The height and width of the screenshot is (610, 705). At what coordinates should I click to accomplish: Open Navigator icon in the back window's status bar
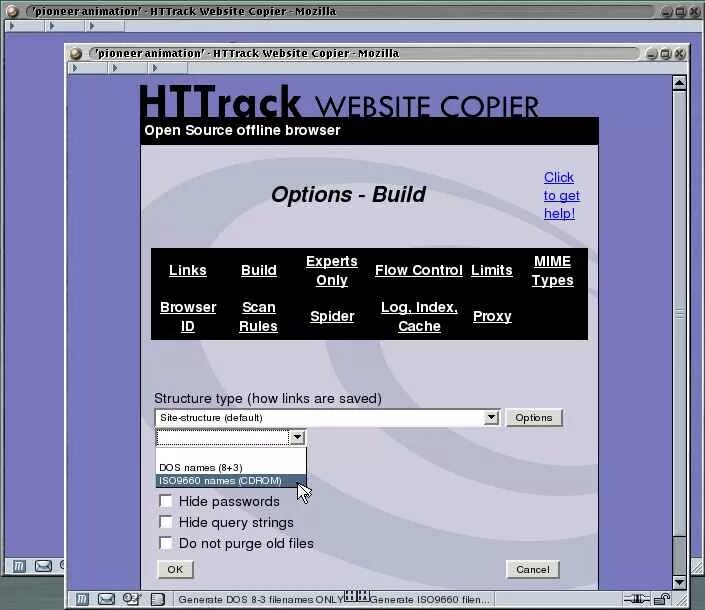[x=19, y=566]
